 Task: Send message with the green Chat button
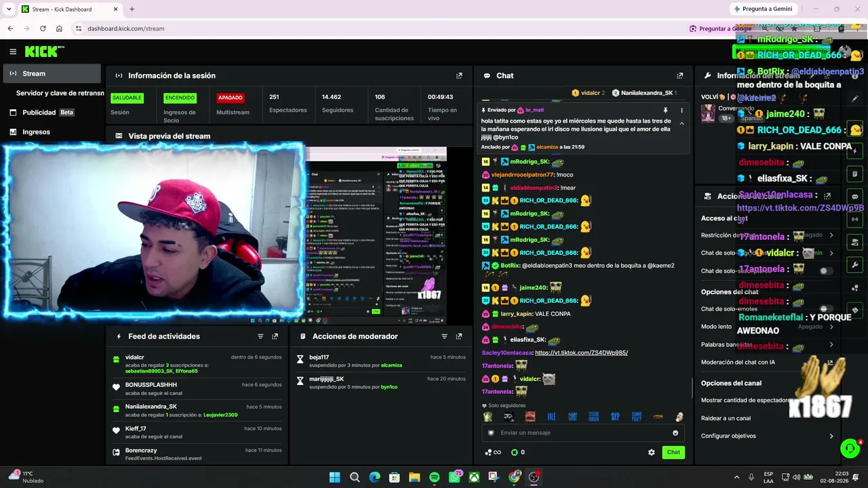673,452
